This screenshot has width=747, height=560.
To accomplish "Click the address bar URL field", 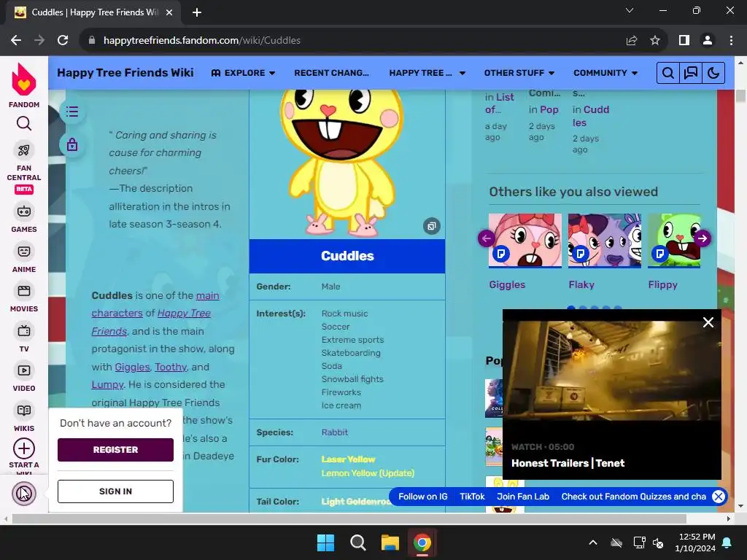I will tap(352, 41).
